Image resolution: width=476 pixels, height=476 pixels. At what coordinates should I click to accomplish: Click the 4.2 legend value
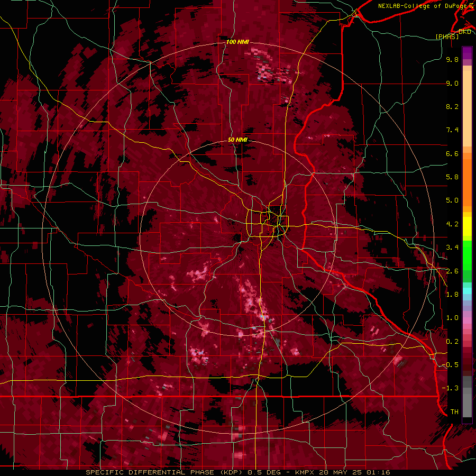click(x=452, y=224)
